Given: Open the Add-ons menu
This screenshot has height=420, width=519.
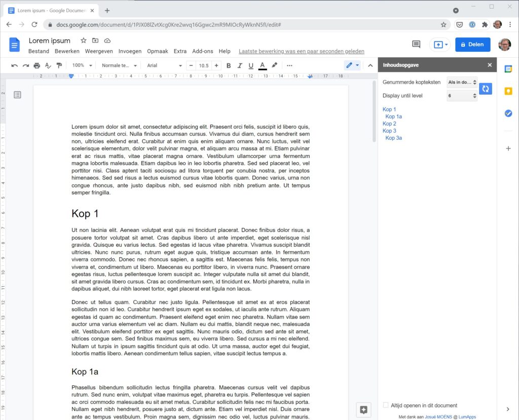Looking at the screenshot, I should [x=203, y=51].
